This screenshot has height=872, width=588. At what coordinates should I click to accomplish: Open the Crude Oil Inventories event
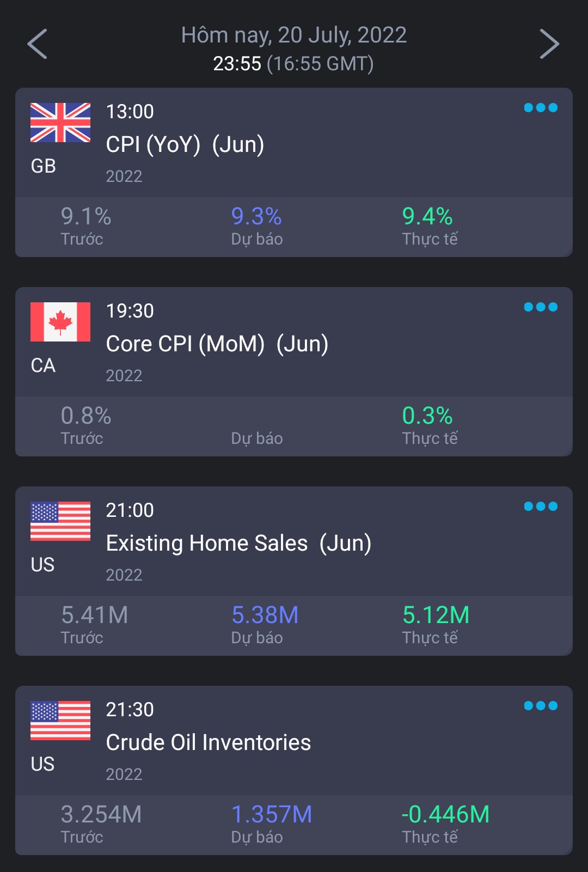tap(208, 743)
